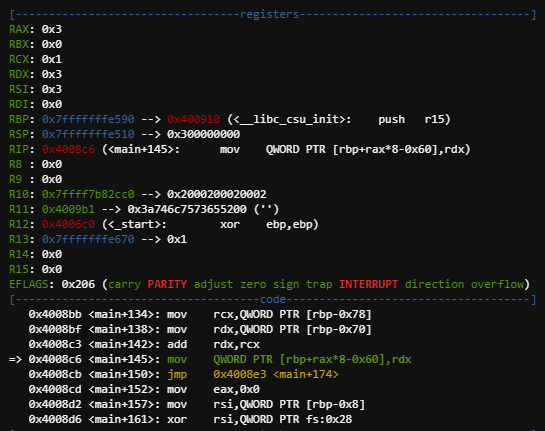Click green operand [rbp+rax*8-0x60],rdx in code
Image resolution: width=545 pixels, height=431 pixels.
click(345, 359)
